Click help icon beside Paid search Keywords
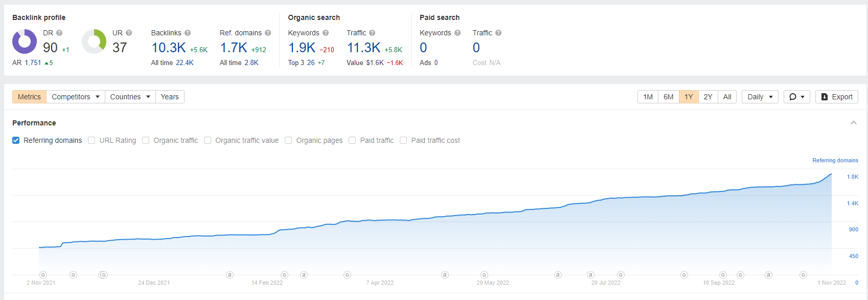 pos(458,33)
